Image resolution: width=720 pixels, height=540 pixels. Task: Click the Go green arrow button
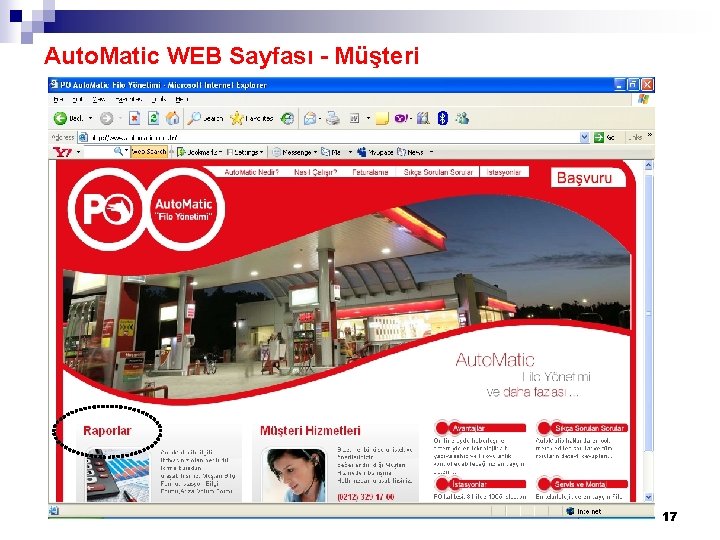[x=599, y=137]
